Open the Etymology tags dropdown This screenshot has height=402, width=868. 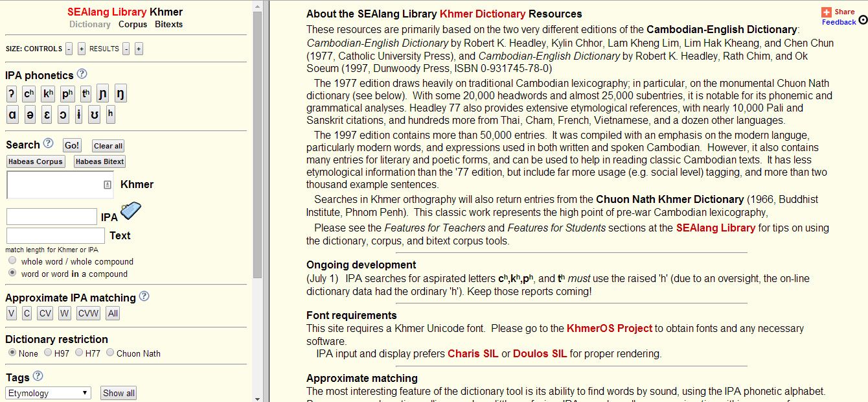coord(49,393)
